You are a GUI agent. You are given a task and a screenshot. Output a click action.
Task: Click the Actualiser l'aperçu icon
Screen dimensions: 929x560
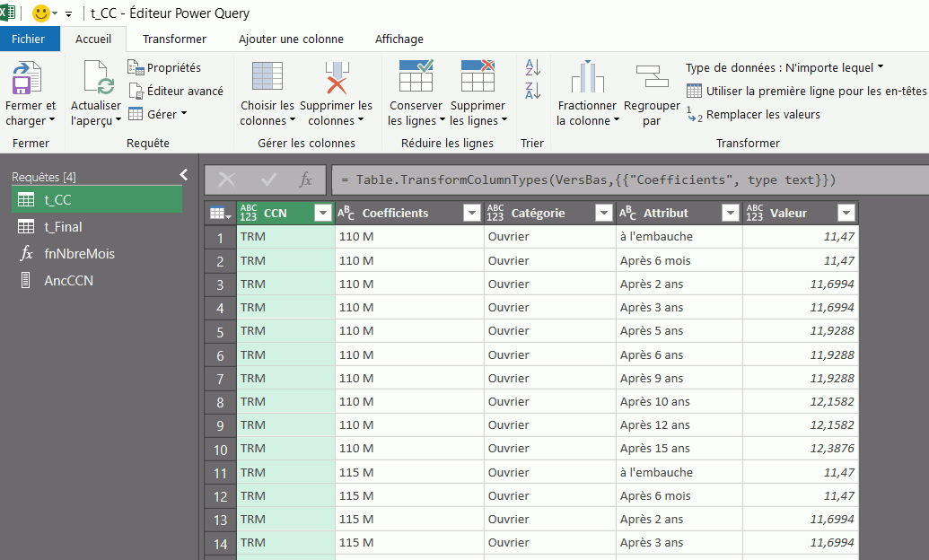96,79
